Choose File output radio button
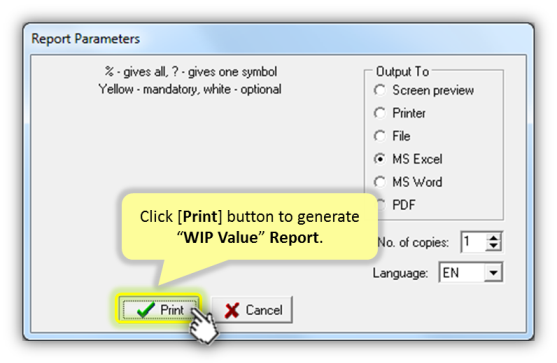The image size is (557, 363). pyautogui.click(x=380, y=136)
